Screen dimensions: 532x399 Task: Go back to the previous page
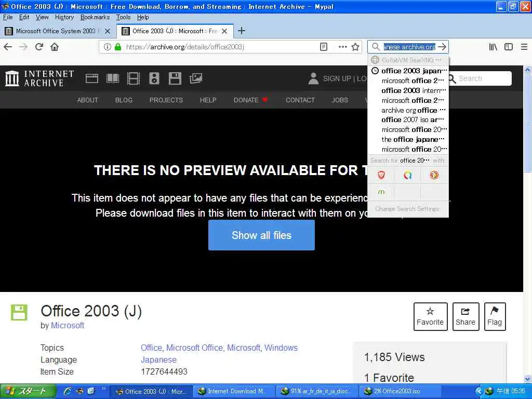click(x=8, y=47)
